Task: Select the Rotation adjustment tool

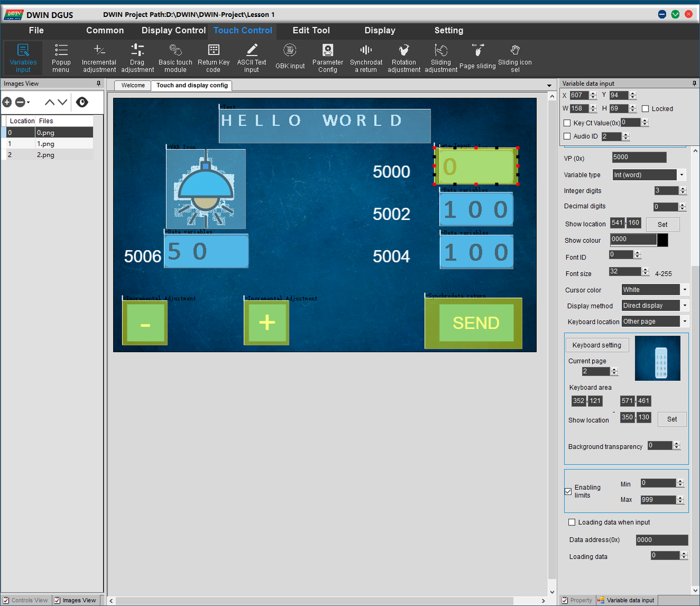Action: tap(404, 58)
